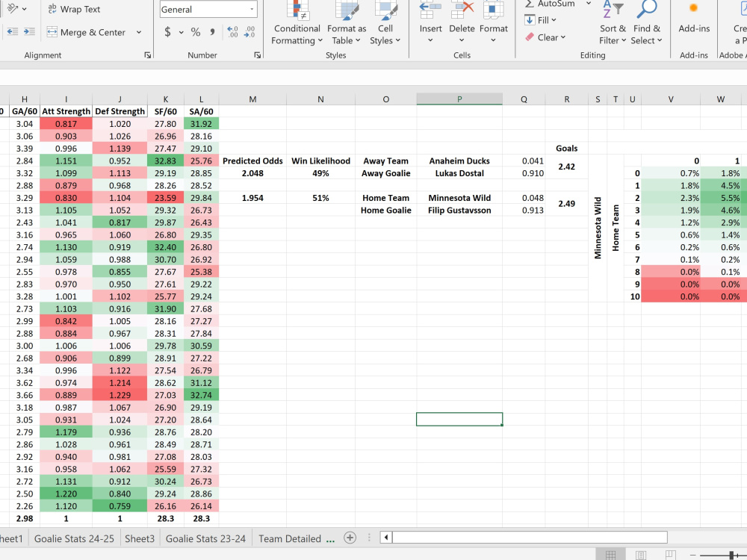The image size is (747, 560).
Task: Expand the AutoSum dropdown arrow
Action: pos(589,4)
